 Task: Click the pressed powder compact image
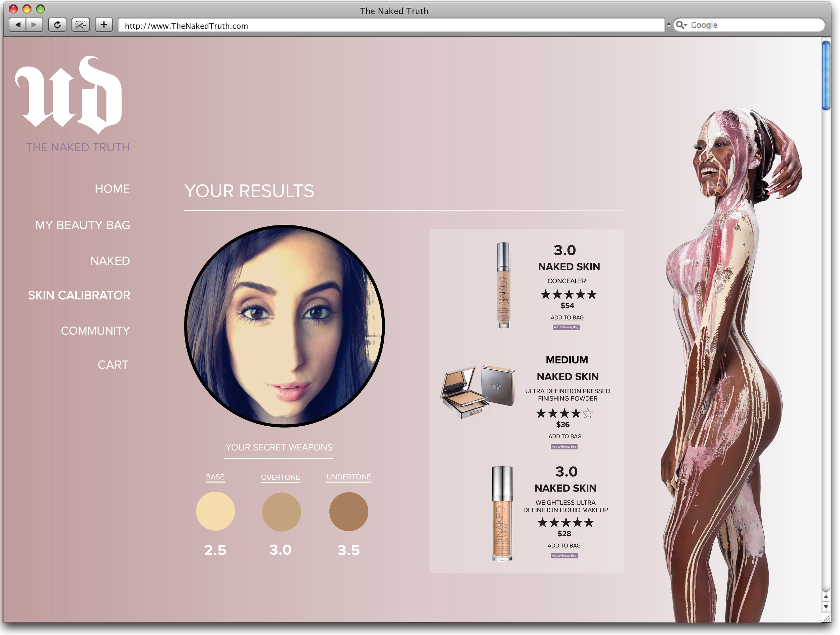pos(478,391)
